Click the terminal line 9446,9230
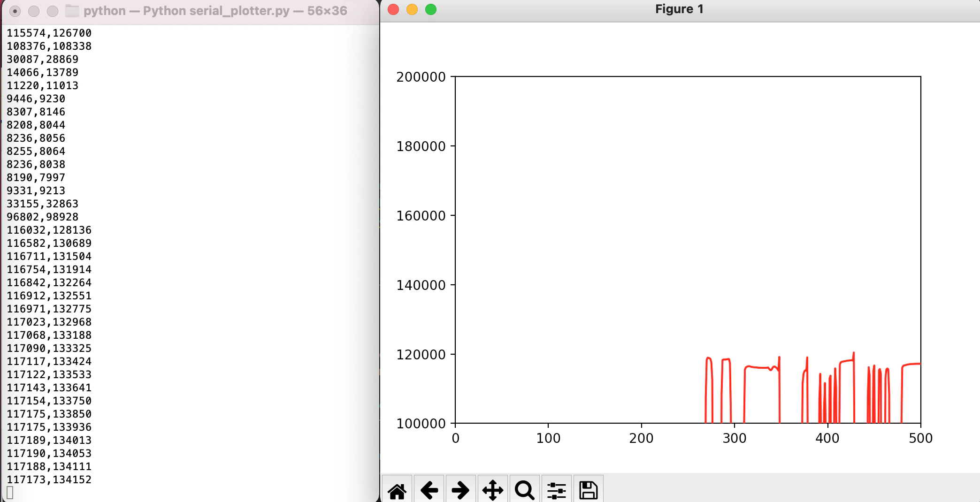Image resolution: width=980 pixels, height=502 pixels. point(36,99)
